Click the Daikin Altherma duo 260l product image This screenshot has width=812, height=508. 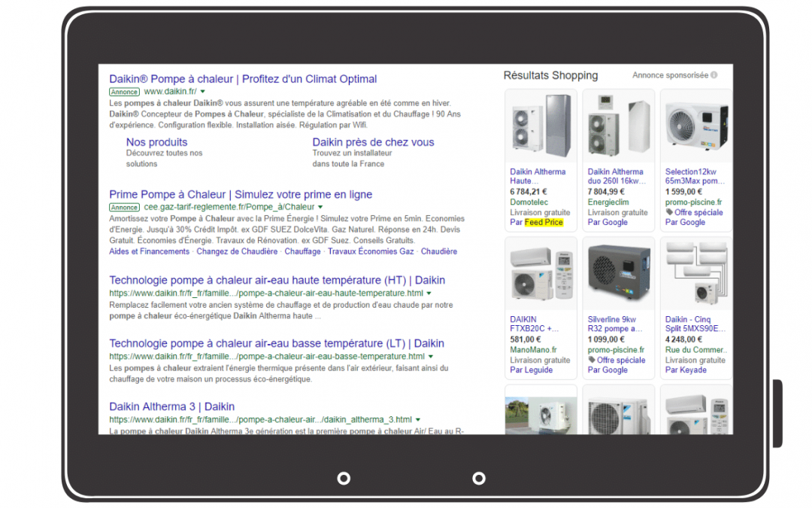618,126
